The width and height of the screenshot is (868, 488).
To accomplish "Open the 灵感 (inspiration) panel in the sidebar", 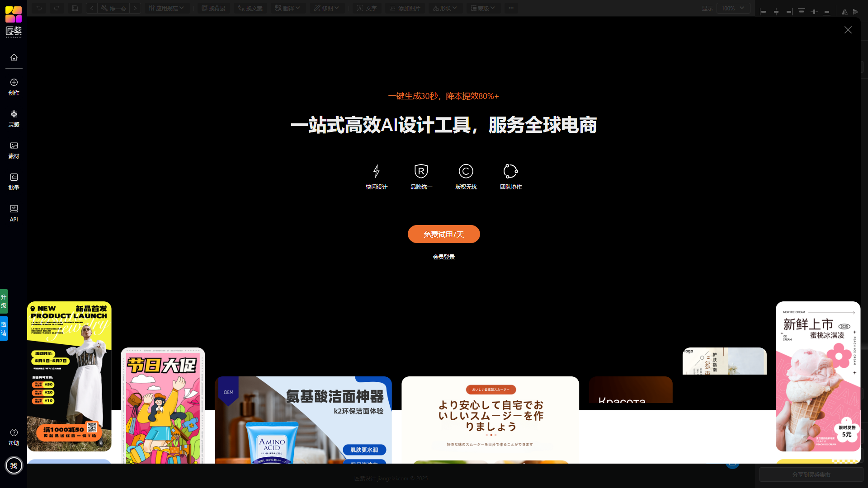I will 14,118.
